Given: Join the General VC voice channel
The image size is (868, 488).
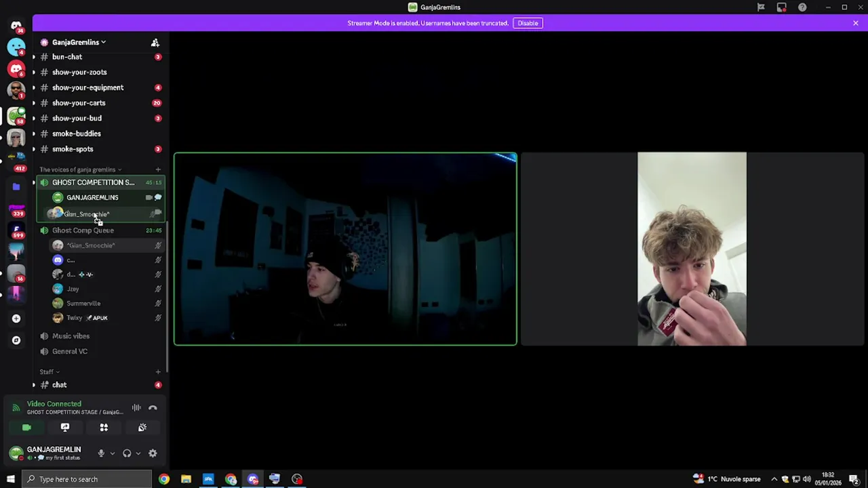Looking at the screenshot, I should [x=70, y=351].
